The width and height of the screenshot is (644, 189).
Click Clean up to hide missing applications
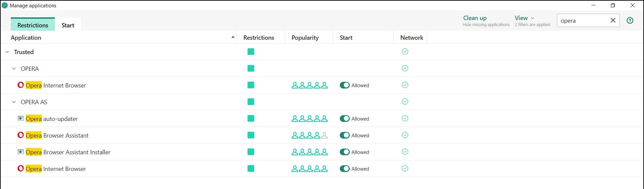pyautogui.click(x=475, y=18)
